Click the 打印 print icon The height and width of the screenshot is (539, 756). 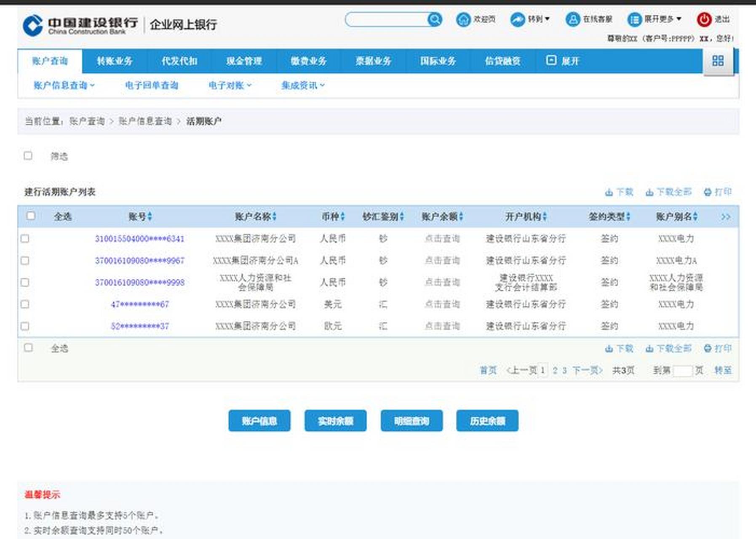(x=707, y=192)
